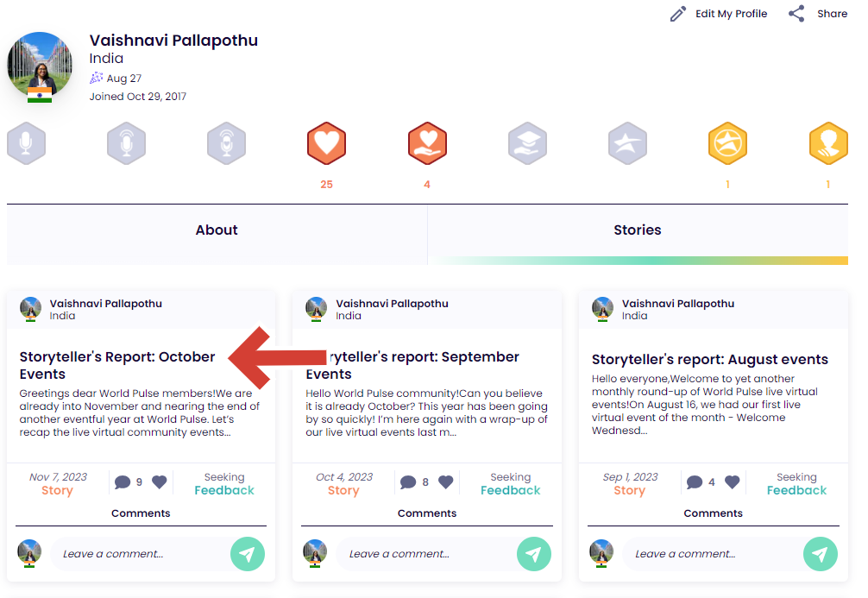Like the October Events story
This screenshot has width=868, height=598.
tap(160, 482)
